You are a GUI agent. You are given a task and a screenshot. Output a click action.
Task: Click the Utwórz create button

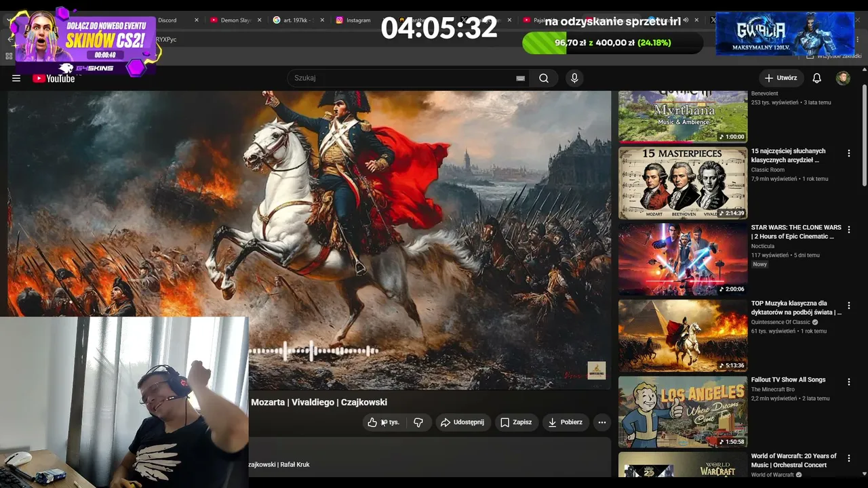coord(781,78)
